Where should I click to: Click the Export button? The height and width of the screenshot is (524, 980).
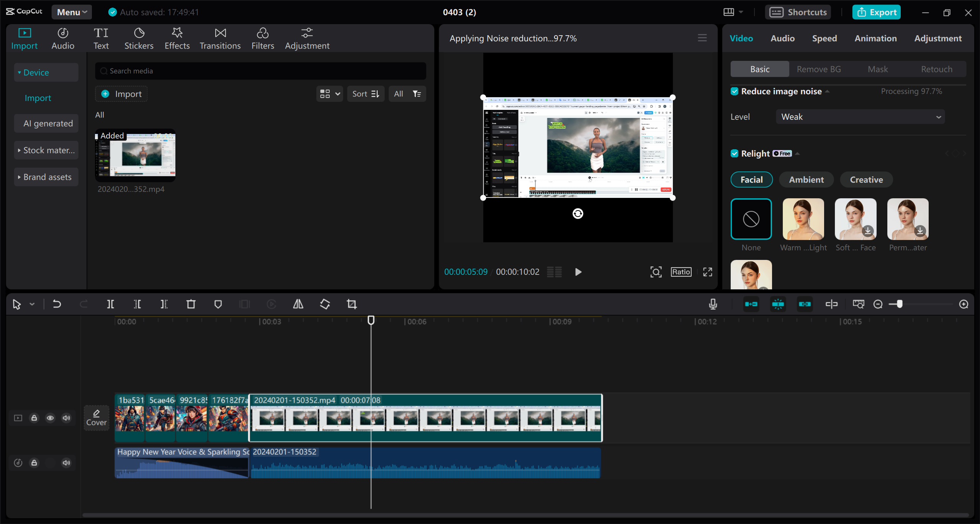[x=876, y=12]
